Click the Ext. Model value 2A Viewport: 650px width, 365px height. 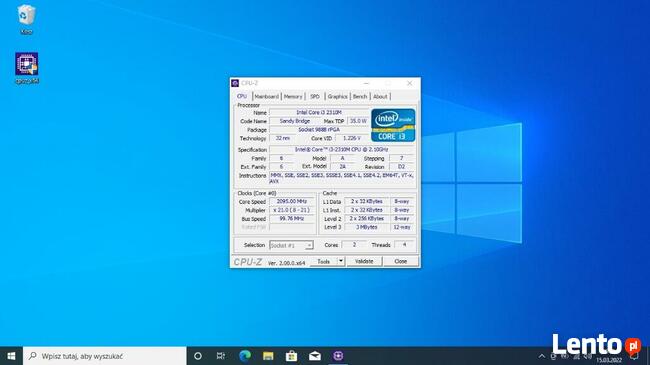(x=343, y=166)
